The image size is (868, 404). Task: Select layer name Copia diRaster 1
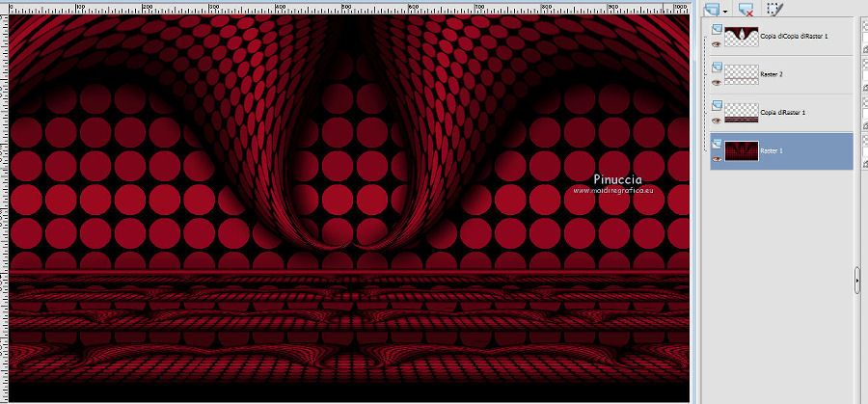pyautogui.click(x=783, y=113)
